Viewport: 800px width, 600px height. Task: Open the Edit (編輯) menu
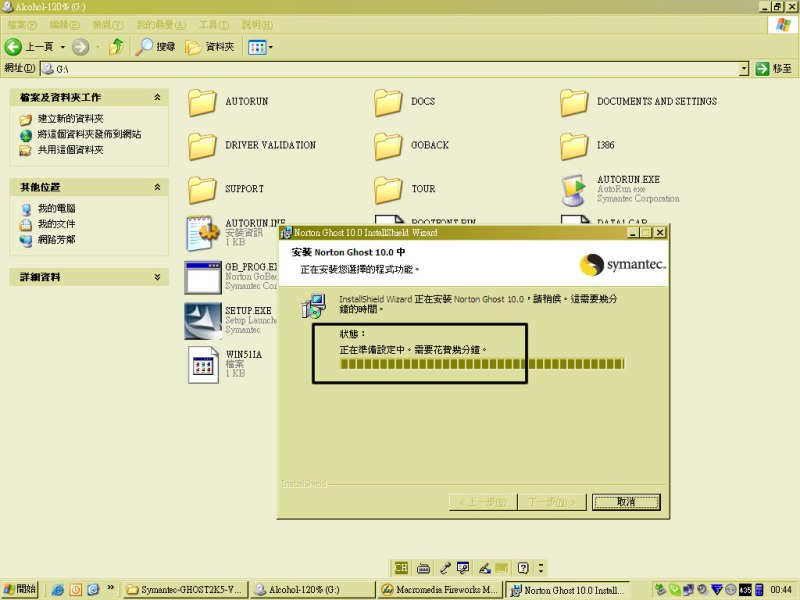(64, 24)
